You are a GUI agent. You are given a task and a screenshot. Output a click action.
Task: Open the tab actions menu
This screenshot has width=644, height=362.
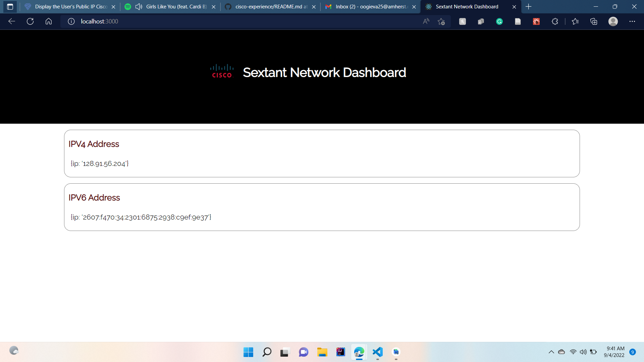[10, 7]
